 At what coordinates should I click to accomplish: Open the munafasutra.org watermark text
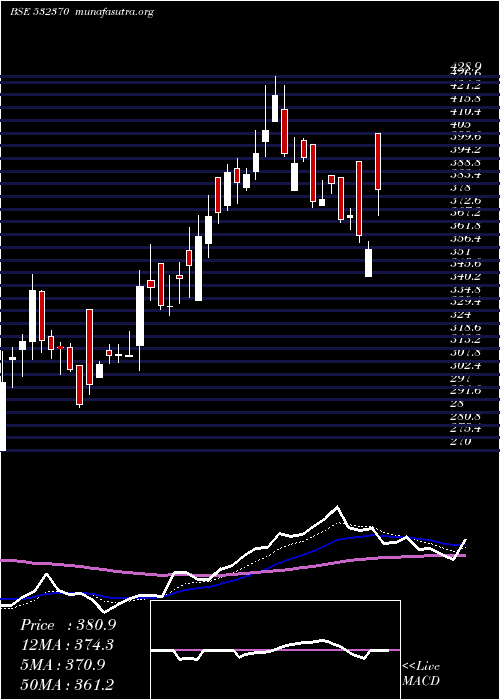coord(115,12)
